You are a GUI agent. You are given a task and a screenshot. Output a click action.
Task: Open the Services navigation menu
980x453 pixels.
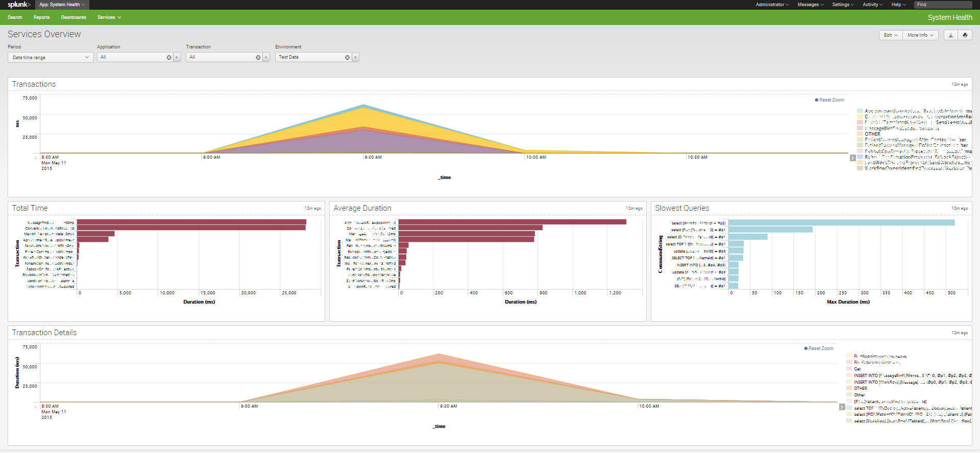[109, 17]
